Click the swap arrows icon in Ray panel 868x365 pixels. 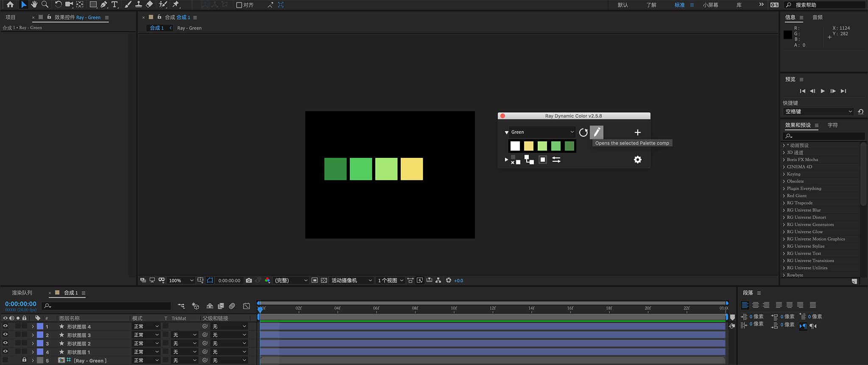click(x=556, y=160)
